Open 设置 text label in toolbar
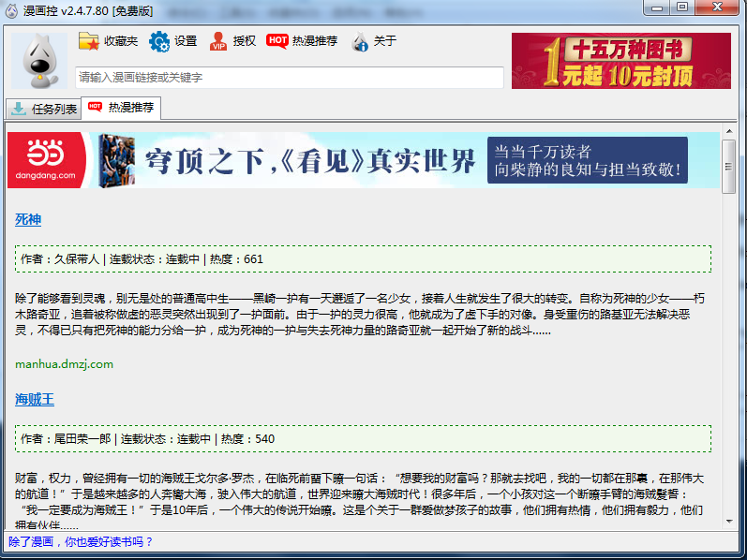This screenshot has height=560, width=747. click(x=186, y=41)
